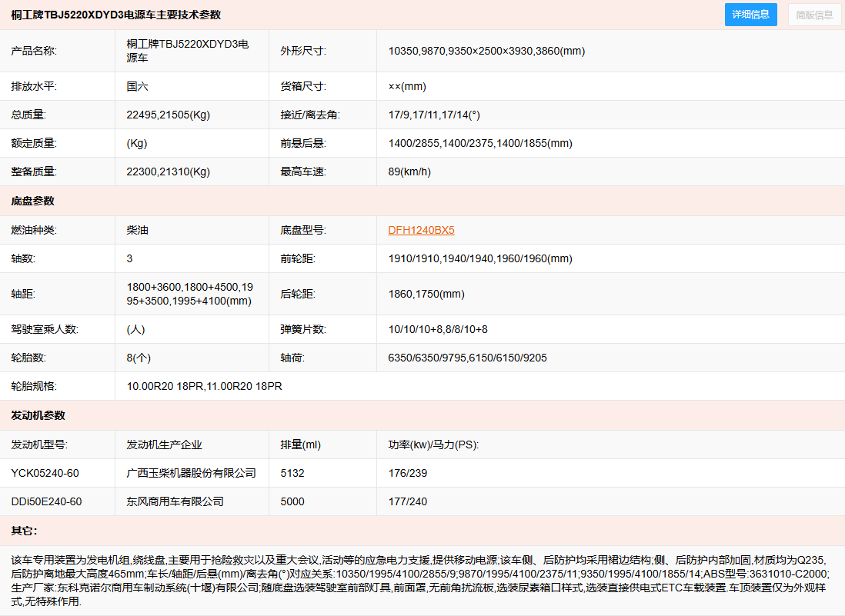Click the 其它 section header
845x616 pixels.
[25, 531]
